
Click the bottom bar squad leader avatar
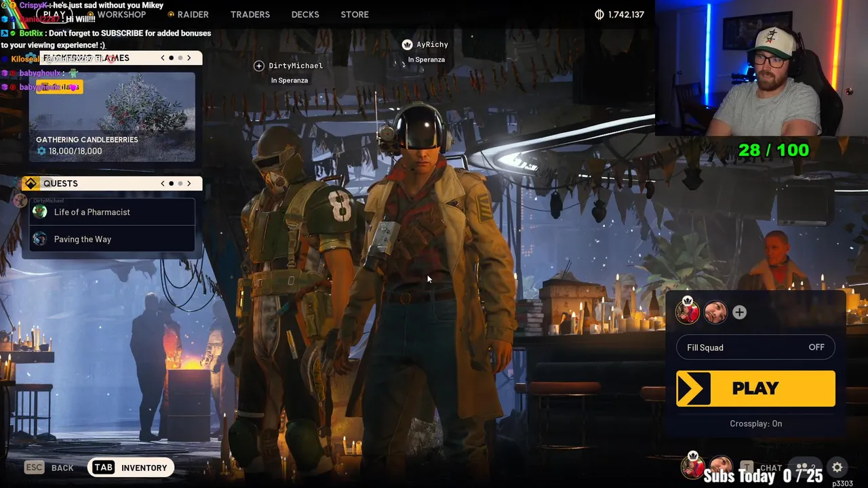(x=692, y=466)
